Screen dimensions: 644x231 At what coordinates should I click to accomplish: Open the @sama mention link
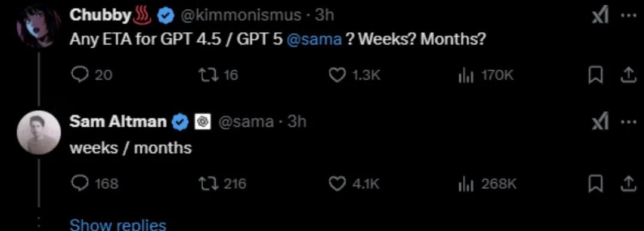pyautogui.click(x=315, y=39)
